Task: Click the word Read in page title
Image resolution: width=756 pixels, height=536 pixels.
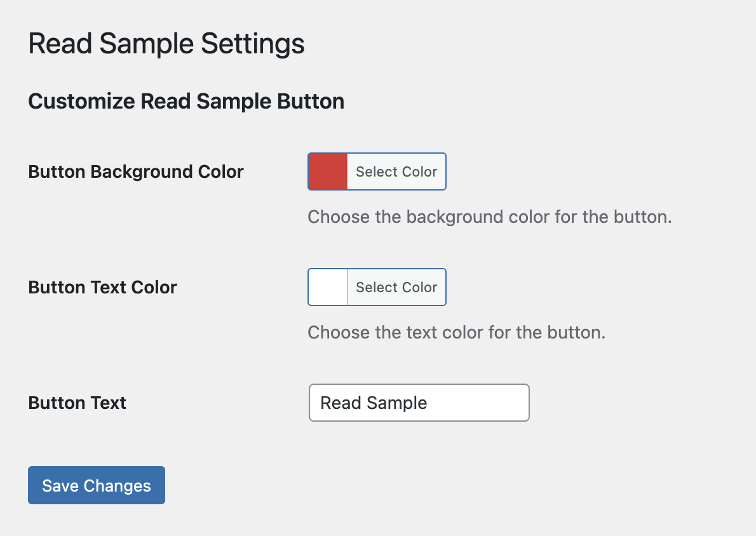Action: (60, 44)
